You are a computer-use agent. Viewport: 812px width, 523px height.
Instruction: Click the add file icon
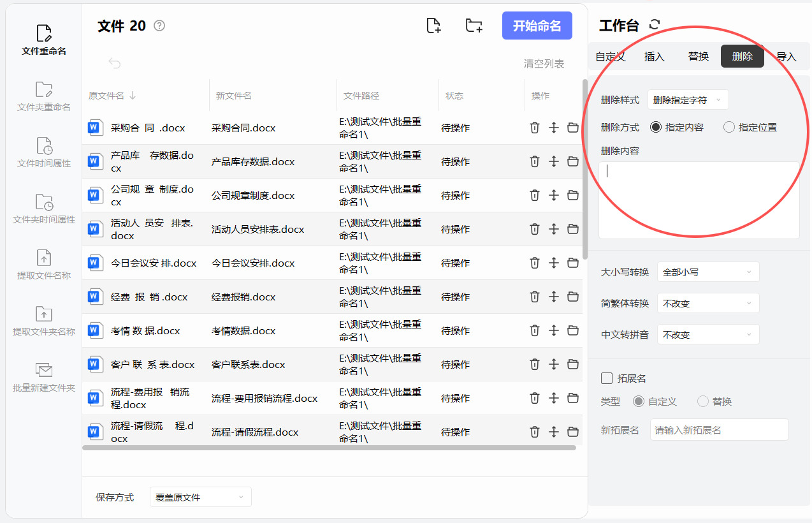[433, 26]
